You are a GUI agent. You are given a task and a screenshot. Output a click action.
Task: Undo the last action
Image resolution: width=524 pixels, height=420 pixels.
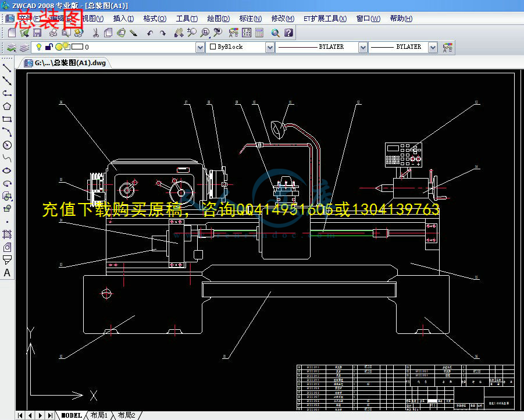pyautogui.click(x=150, y=33)
